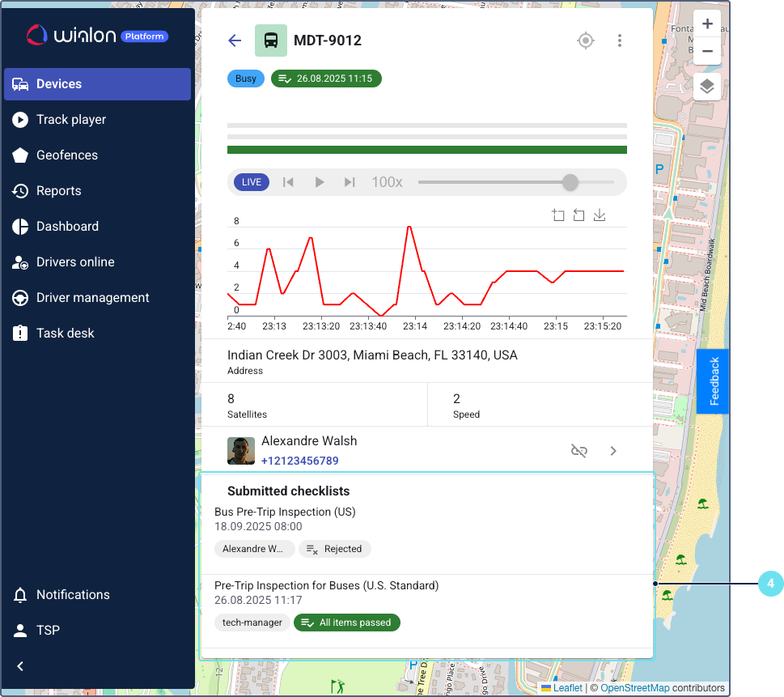Open the rejected Bus Pre-Trip Inspection (US) checklist

pyautogui.click(x=285, y=512)
